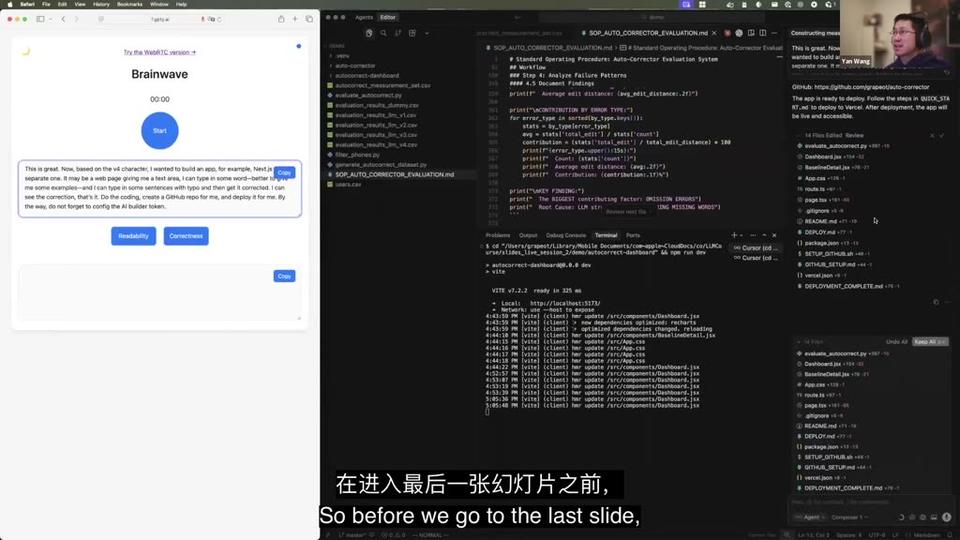960x540 pixels.
Task: Open Safari Share icon
Action: (281, 19)
